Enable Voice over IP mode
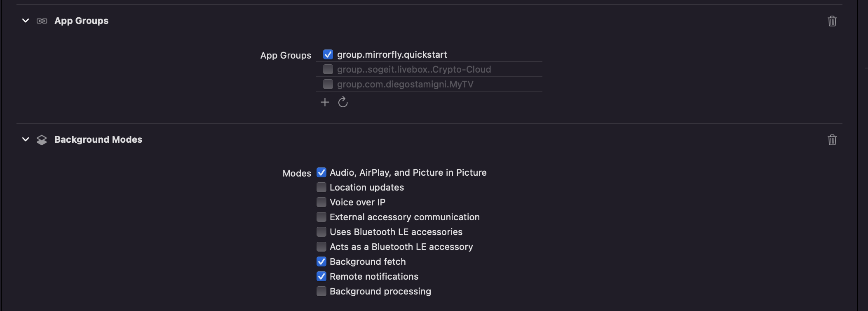 (x=321, y=202)
